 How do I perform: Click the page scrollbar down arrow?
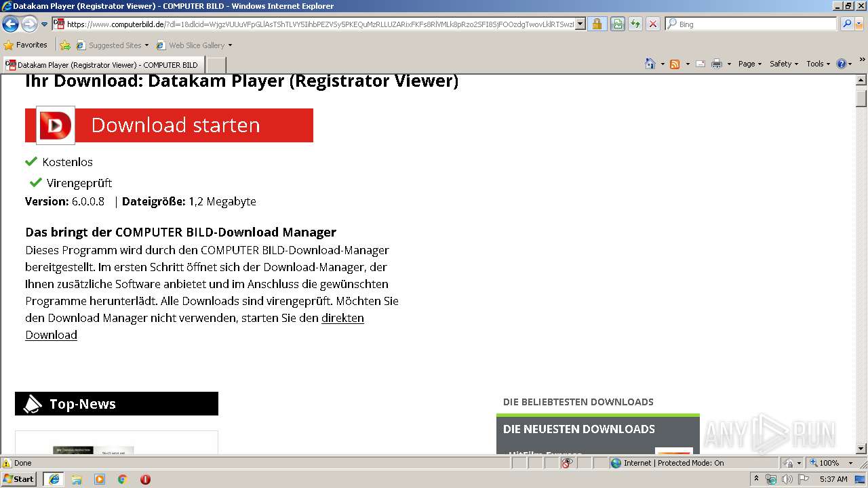pyautogui.click(x=862, y=449)
